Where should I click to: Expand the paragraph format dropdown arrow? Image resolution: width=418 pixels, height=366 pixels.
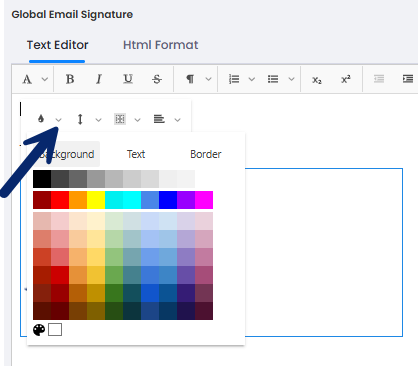click(208, 79)
